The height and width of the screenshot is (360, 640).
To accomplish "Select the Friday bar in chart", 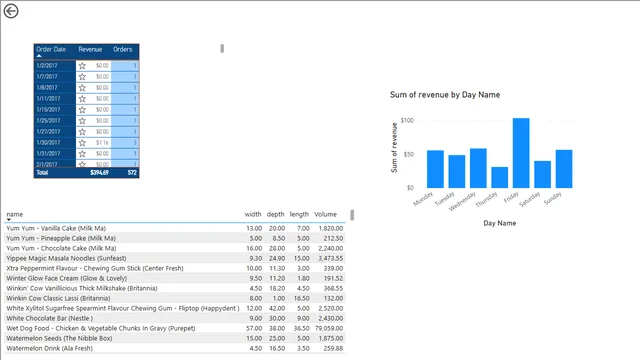I will [x=521, y=153].
